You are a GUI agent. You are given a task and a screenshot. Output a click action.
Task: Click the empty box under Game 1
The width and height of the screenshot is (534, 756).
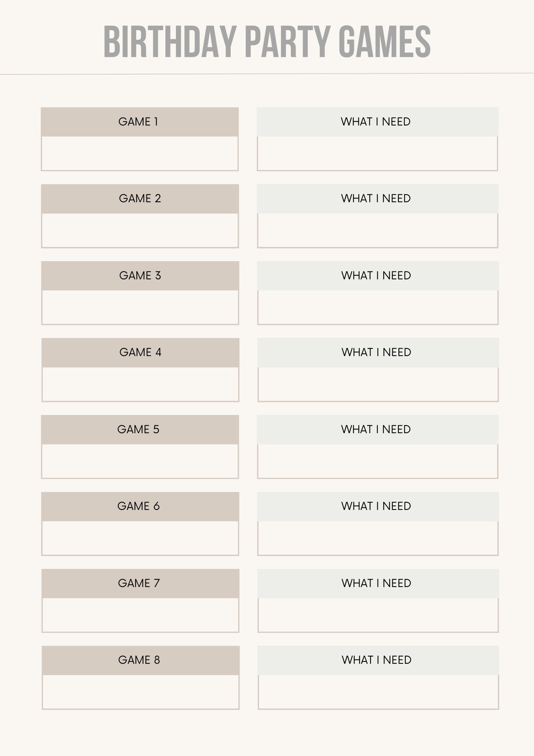(x=140, y=153)
